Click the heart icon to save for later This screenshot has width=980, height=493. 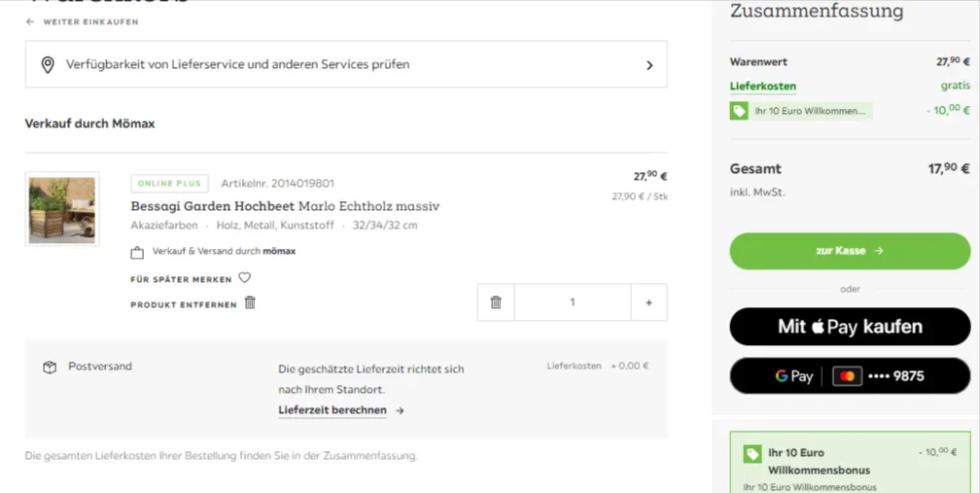pyautogui.click(x=244, y=277)
